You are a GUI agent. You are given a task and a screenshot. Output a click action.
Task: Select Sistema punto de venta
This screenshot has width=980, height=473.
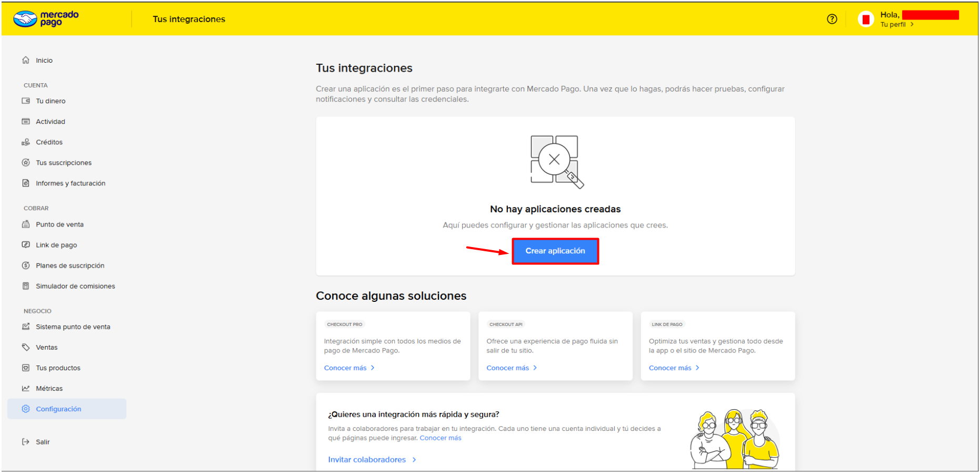point(73,327)
